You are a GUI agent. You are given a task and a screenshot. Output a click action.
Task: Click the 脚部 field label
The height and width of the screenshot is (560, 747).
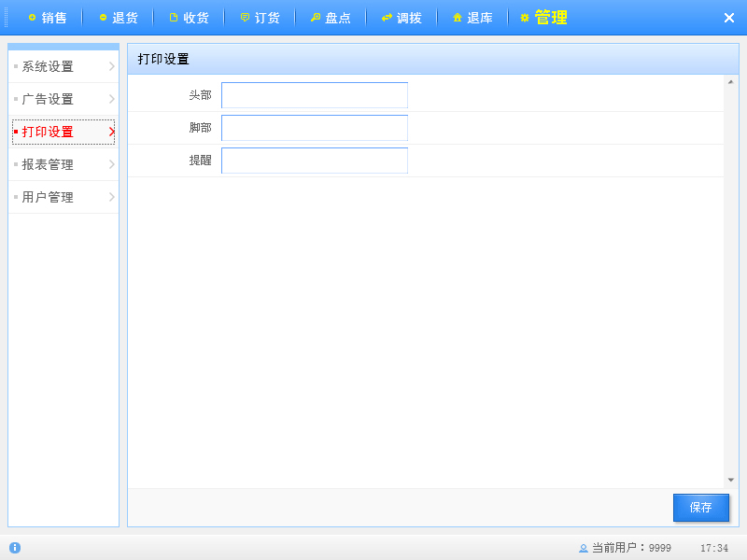point(200,128)
